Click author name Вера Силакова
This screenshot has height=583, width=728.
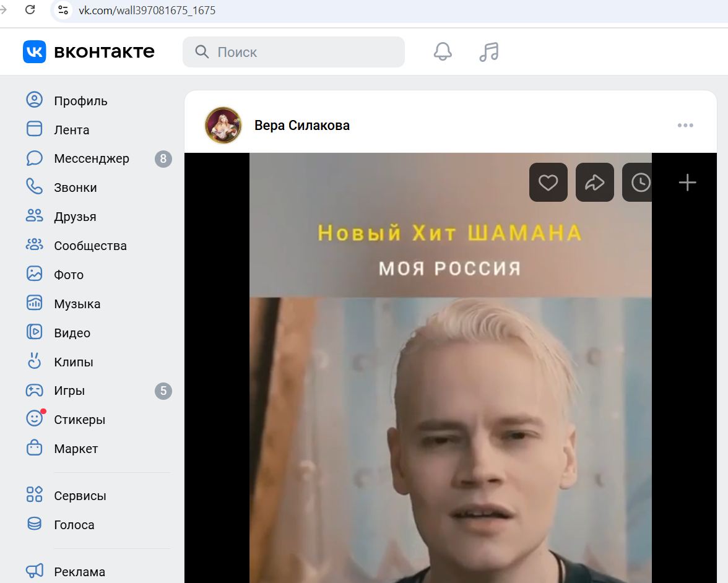(301, 126)
